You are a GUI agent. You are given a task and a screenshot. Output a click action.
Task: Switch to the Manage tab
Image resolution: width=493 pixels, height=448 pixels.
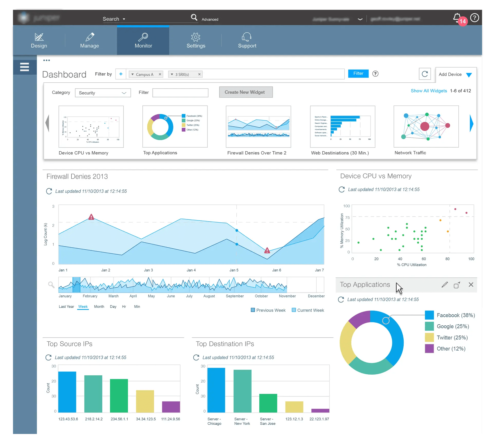pos(89,40)
